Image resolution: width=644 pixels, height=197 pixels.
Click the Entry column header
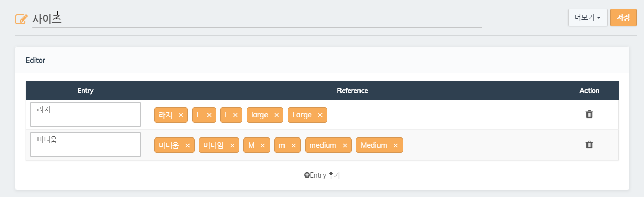pos(85,90)
